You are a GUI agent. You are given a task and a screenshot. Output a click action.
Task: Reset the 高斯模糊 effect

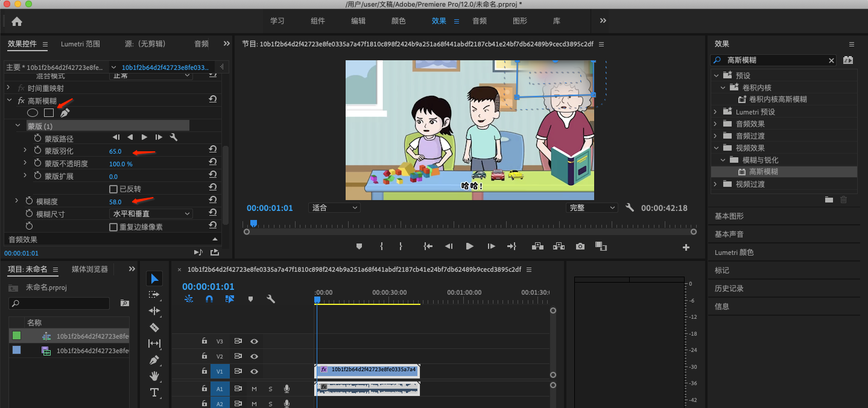click(212, 100)
